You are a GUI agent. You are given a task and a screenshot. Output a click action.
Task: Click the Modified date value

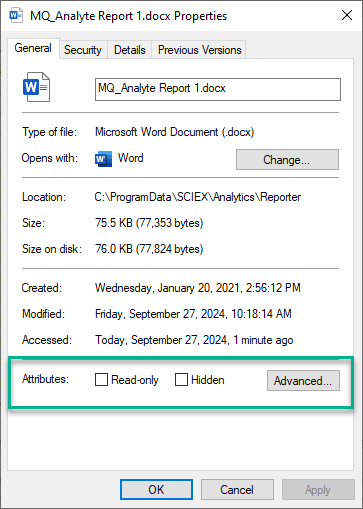pyautogui.click(x=193, y=314)
